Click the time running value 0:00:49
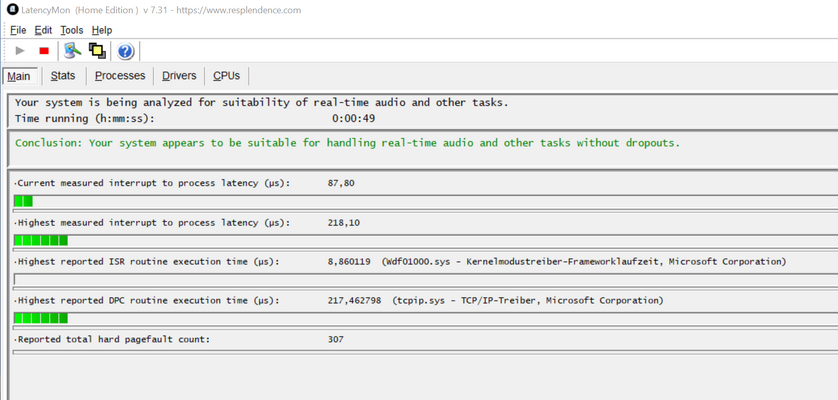The height and width of the screenshot is (400, 838). pyautogui.click(x=353, y=118)
